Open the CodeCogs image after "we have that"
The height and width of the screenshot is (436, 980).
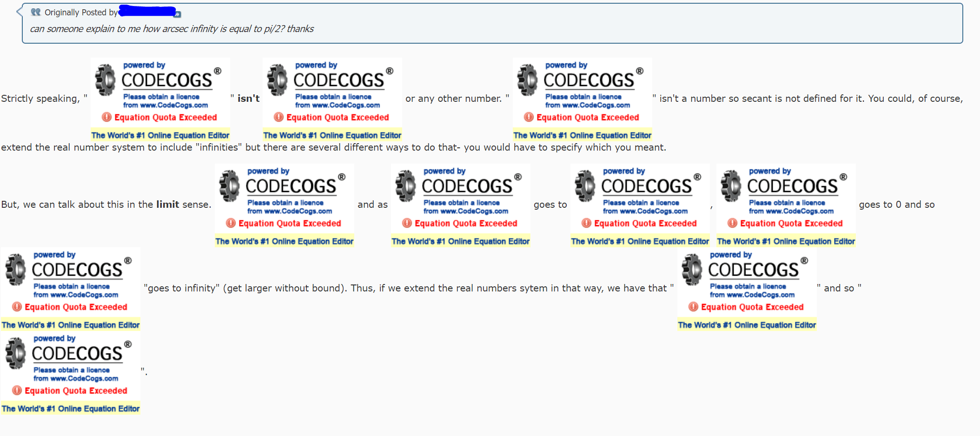[x=747, y=289]
